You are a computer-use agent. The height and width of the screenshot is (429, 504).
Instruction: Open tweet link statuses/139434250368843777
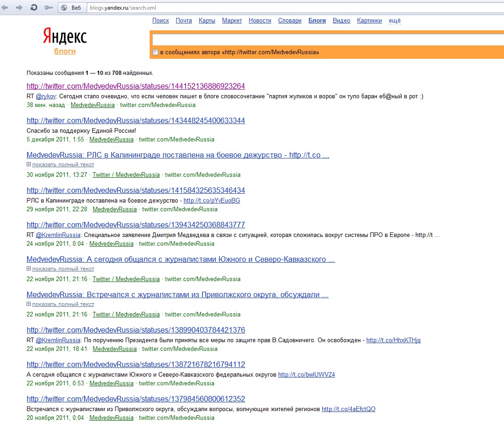(136, 225)
